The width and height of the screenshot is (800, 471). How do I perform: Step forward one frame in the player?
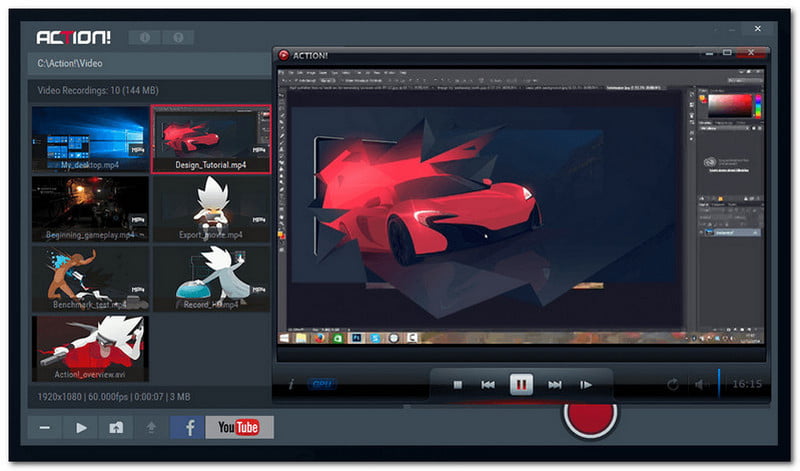coord(586,385)
